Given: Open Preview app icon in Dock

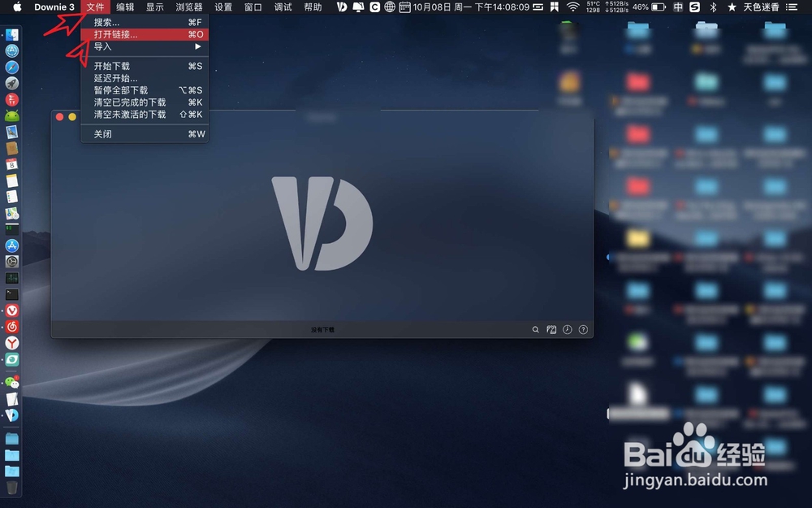Looking at the screenshot, I should [12, 132].
